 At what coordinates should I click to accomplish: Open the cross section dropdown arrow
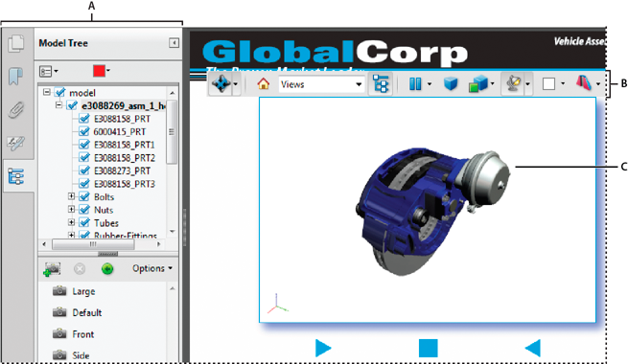coord(598,84)
